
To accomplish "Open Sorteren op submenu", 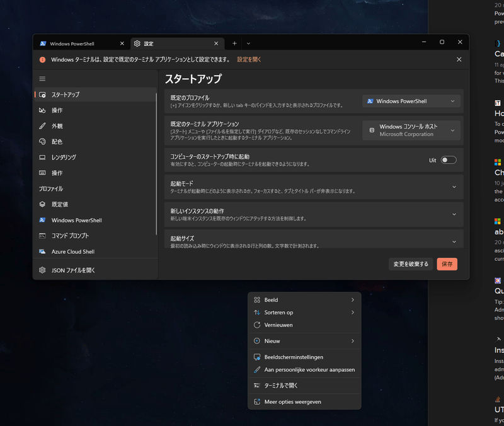I will pos(304,312).
